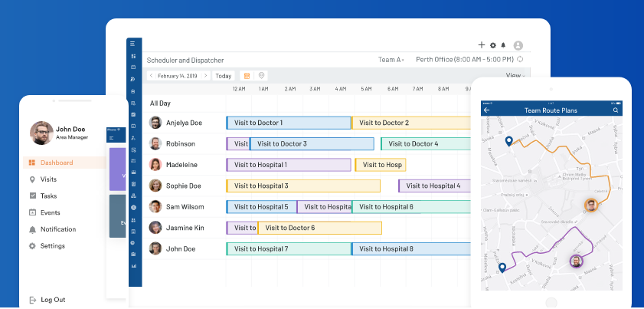
Task: Select the Visit to Hospital 3 appointment
Action: 303,186
